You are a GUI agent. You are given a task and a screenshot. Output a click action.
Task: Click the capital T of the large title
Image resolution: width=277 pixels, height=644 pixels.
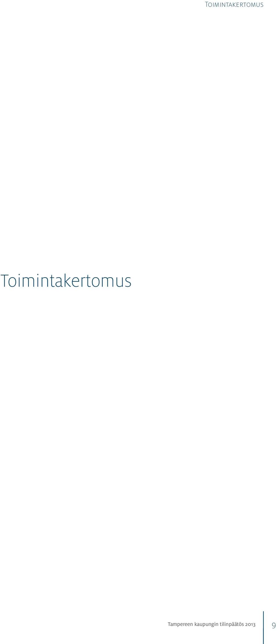(5, 280)
